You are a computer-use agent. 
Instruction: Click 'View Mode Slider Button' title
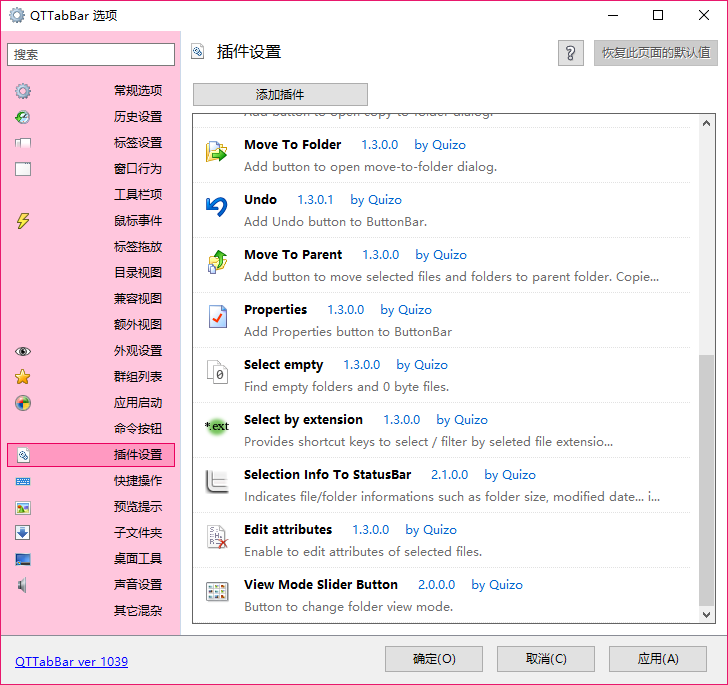pos(321,585)
